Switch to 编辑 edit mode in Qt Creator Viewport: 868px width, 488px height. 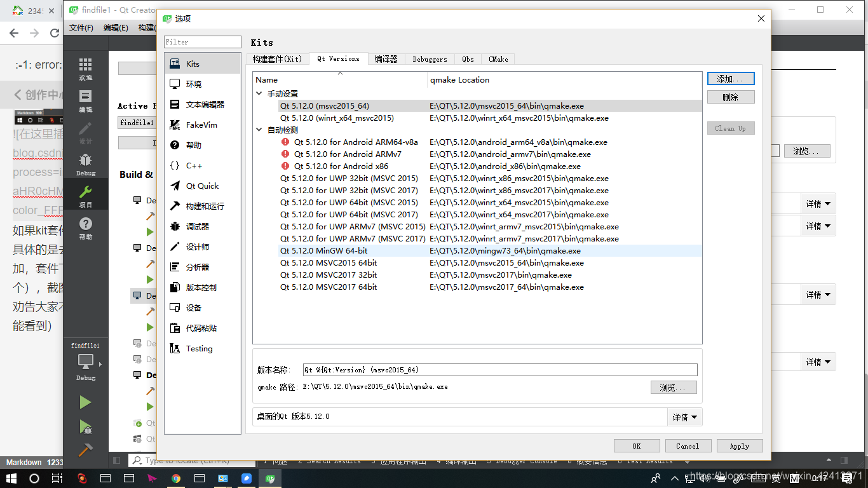85,101
